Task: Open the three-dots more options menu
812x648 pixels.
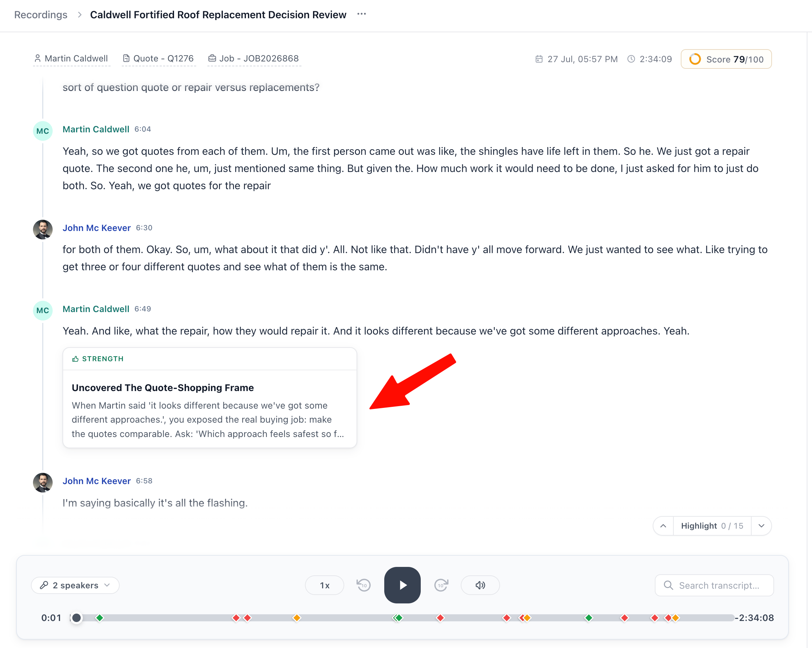Action: (361, 14)
